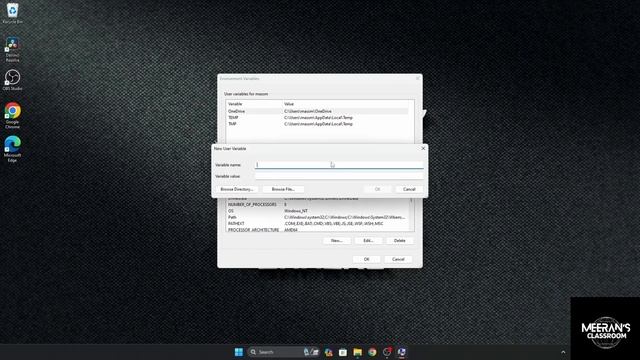This screenshot has height=360, width=640.
Task: Open Google Chrome from the taskbar
Action: 372,352
